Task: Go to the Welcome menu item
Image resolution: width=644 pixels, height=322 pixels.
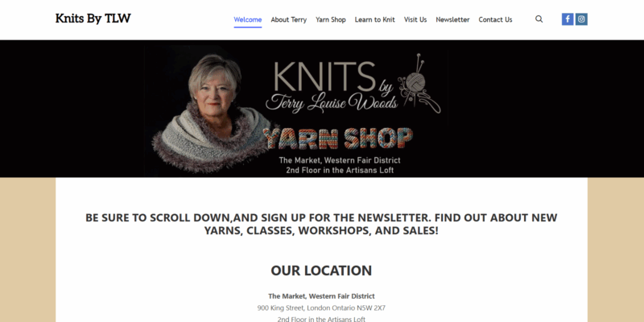Action: pos(248,19)
